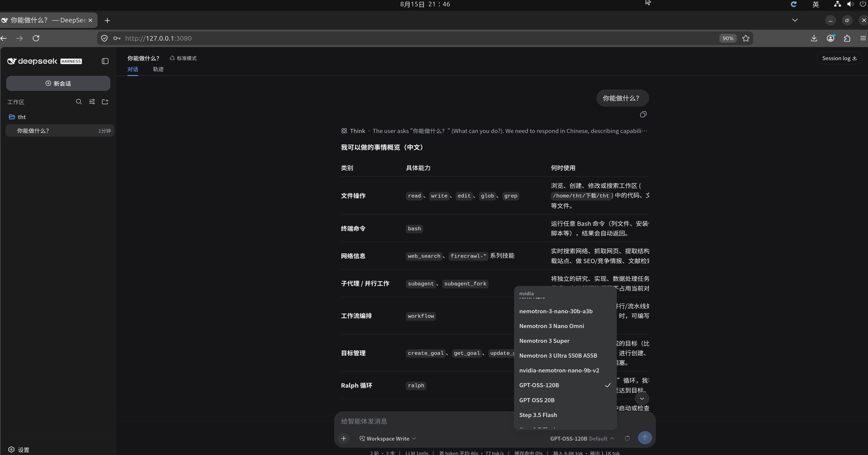
Task: Close the 你能做什么? browser tab
Action: coord(90,20)
